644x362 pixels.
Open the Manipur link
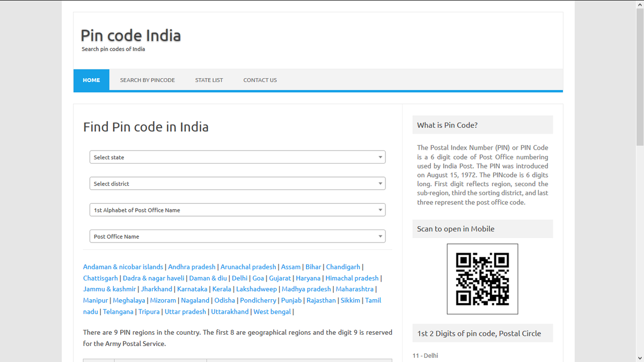click(x=96, y=300)
